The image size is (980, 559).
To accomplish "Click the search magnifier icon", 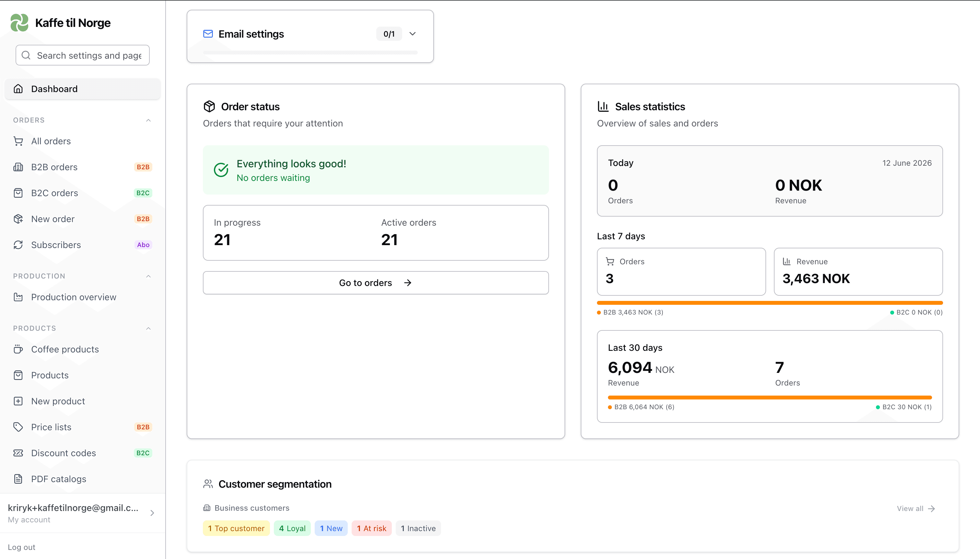I will click(26, 55).
